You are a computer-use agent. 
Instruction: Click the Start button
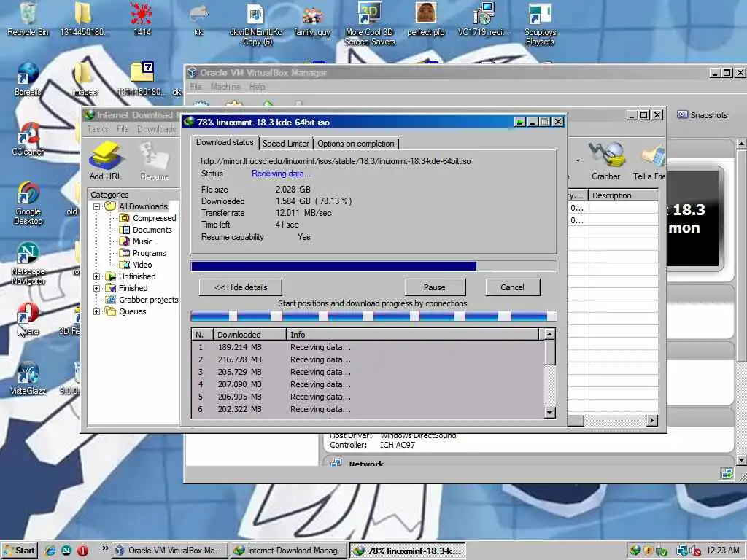[19, 551]
